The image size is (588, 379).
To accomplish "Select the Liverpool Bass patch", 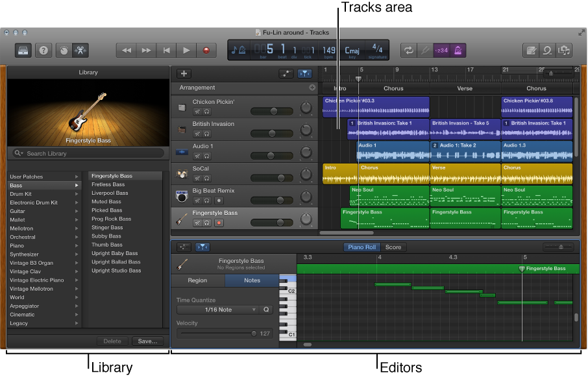I will point(109,193).
